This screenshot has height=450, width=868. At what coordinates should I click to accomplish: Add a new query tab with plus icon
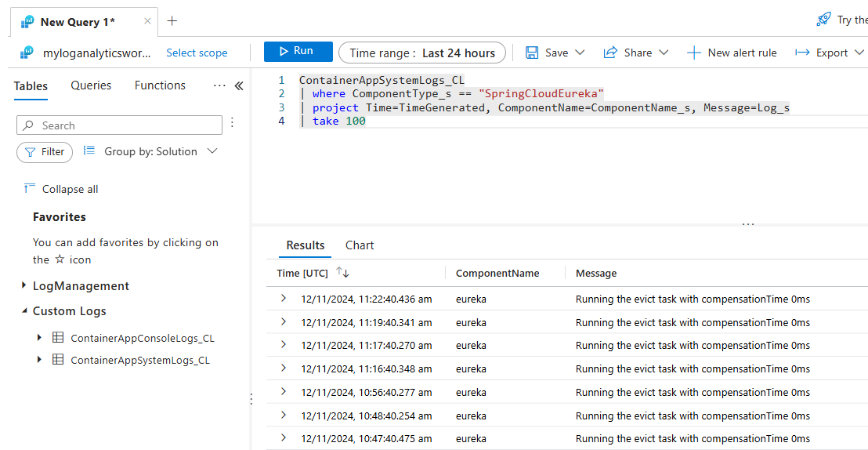point(172,21)
